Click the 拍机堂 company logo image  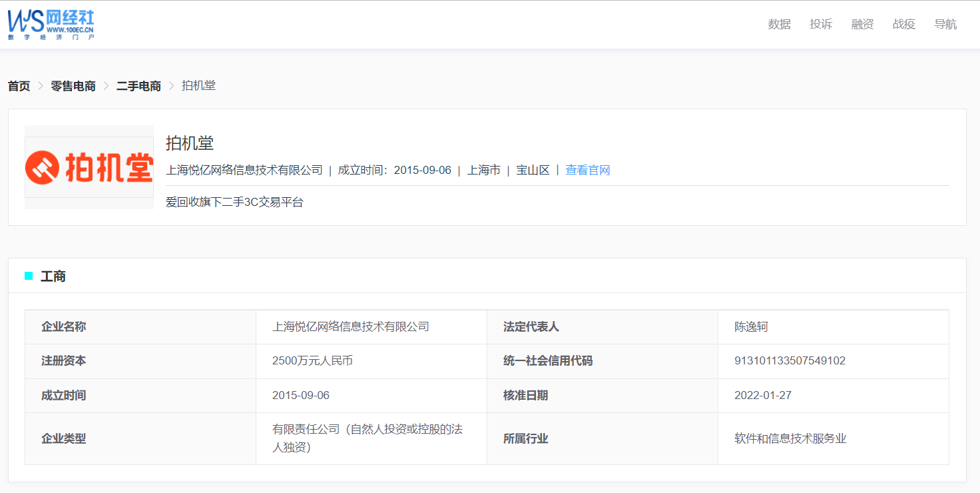[x=89, y=167]
